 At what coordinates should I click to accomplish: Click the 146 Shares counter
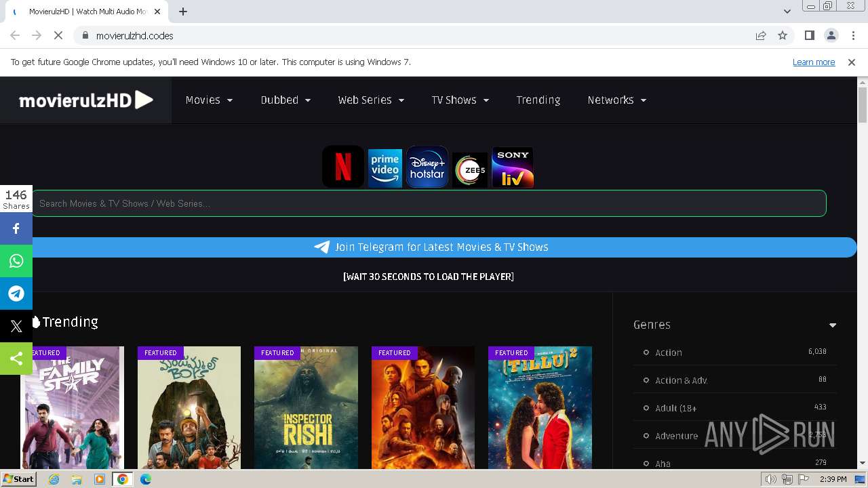pyautogui.click(x=16, y=199)
